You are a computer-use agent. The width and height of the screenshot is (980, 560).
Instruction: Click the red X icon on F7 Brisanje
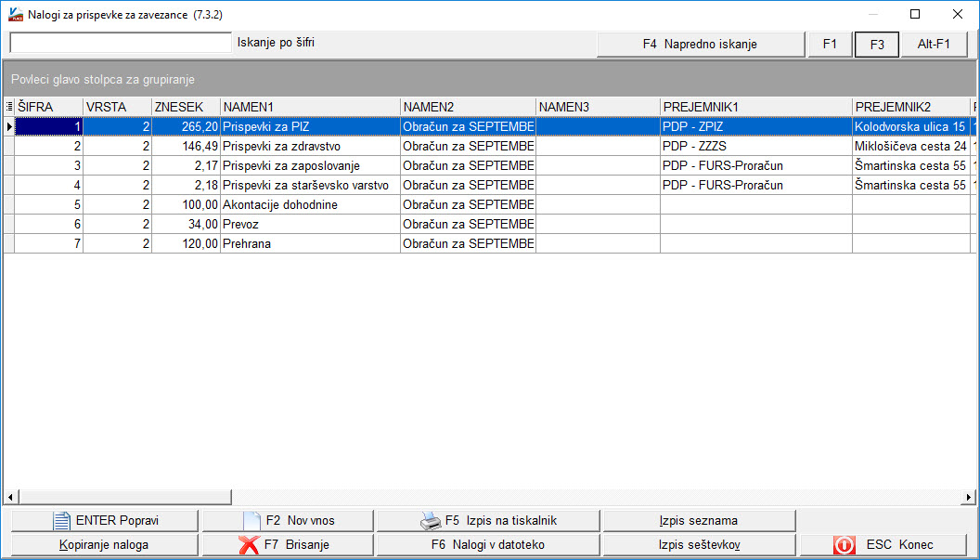[249, 544]
